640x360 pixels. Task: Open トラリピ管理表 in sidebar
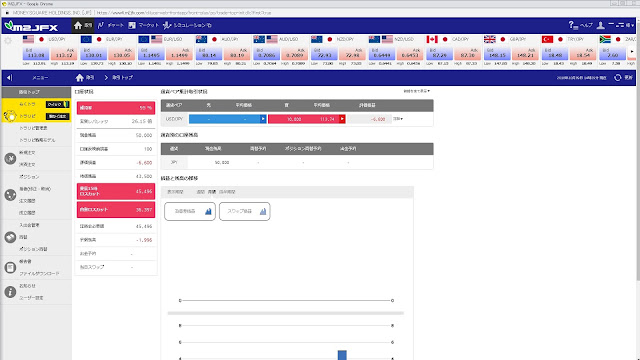[x=33, y=128]
